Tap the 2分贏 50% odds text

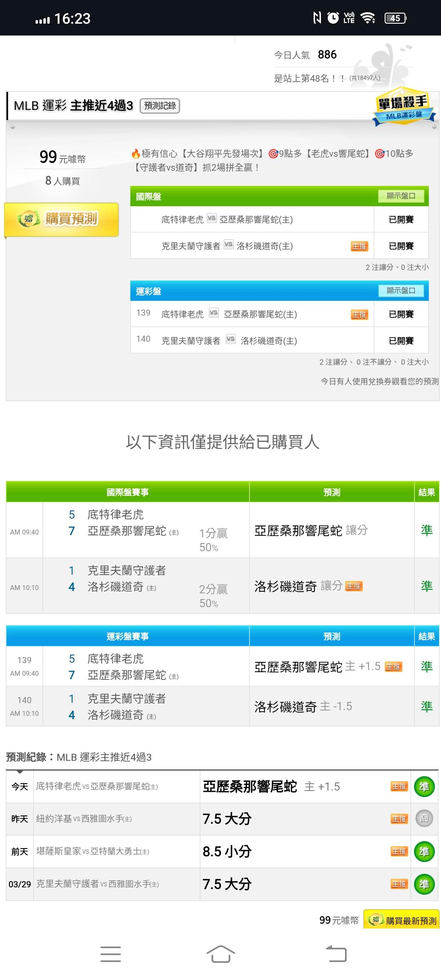click(213, 596)
